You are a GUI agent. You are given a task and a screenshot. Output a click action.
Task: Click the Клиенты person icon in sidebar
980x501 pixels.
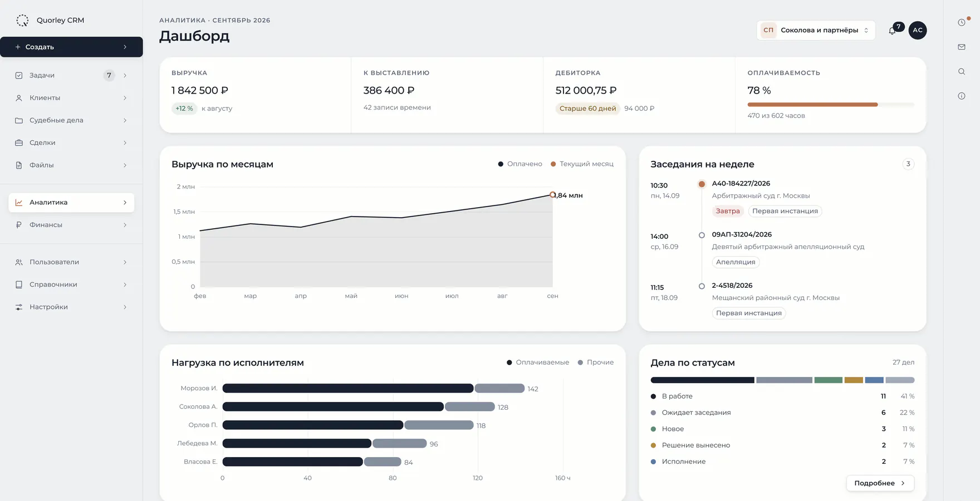pyautogui.click(x=19, y=98)
